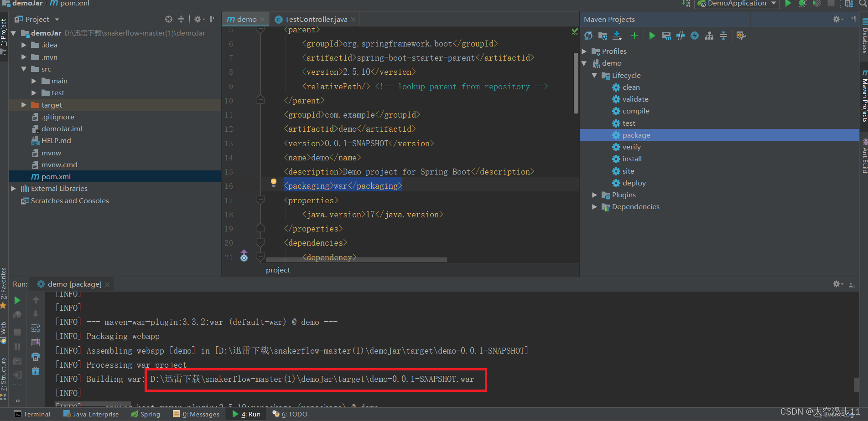Open Java Enterprise tool window

91,414
